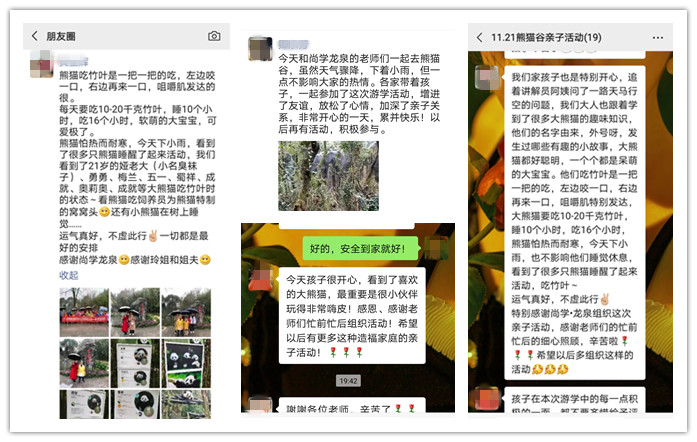Tap the 11.21熊猫谷亲子活动(19) chat title
This screenshot has width=697, height=442.
(545, 37)
